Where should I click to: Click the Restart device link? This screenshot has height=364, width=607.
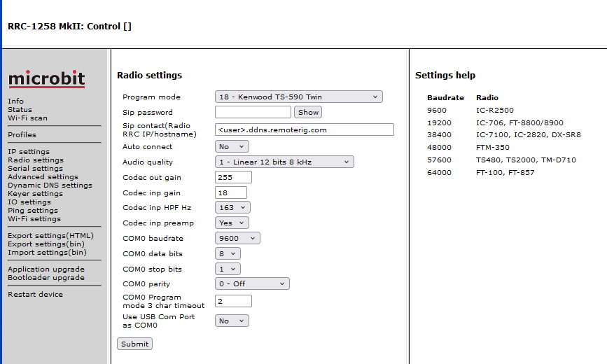point(35,295)
